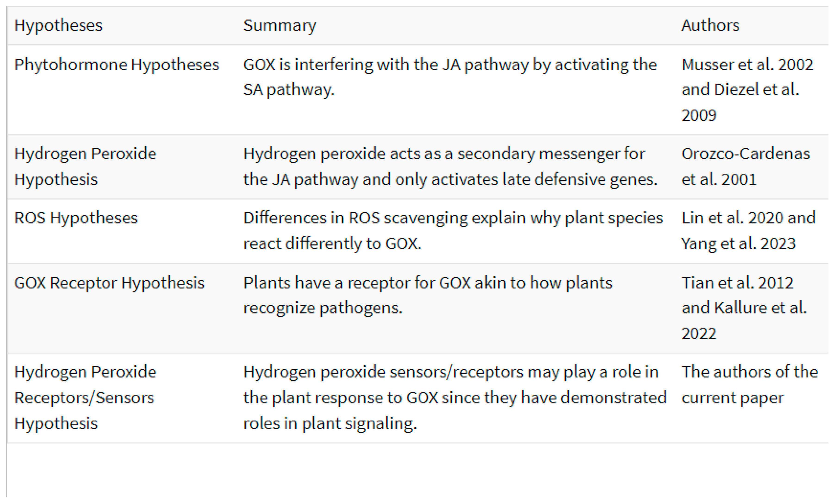Click 'The authors of the current paper' cell
The height and width of the screenshot is (504, 834).
(749, 385)
